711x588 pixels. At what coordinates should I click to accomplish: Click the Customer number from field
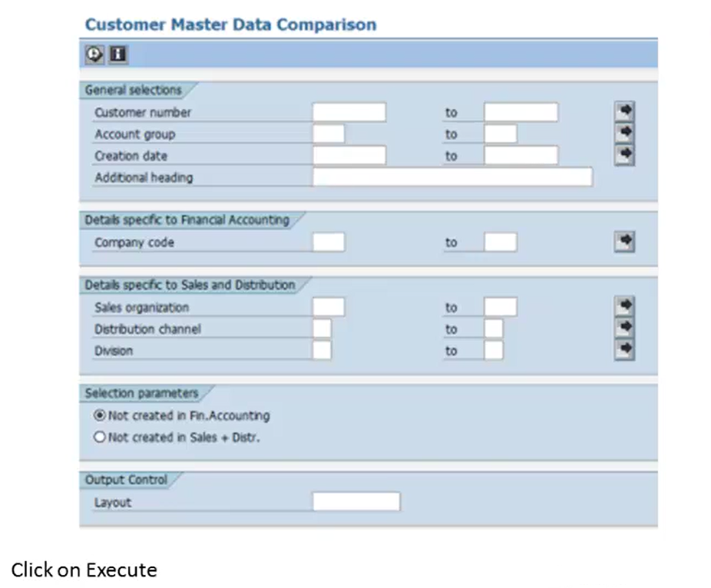349,112
